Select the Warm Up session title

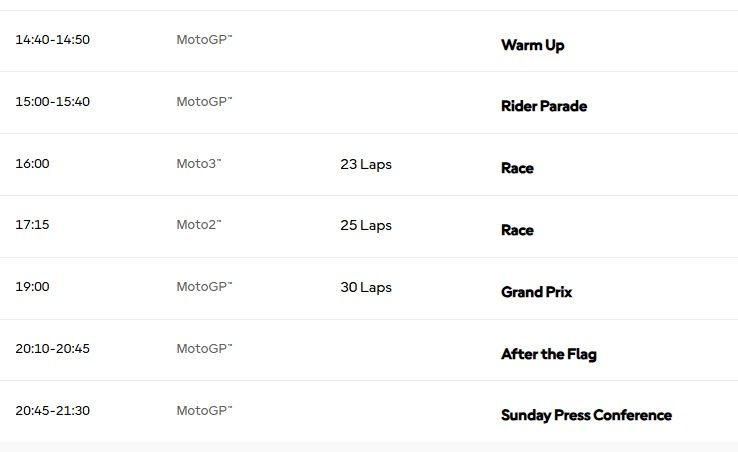click(x=532, y=45)
